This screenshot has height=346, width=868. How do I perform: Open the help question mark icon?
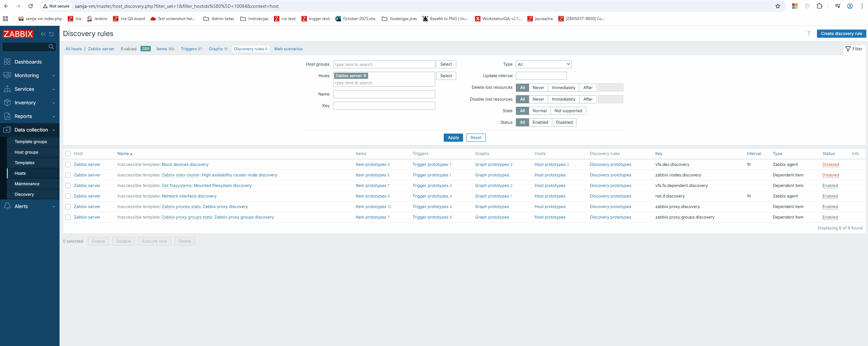pyautogui.click(x=808, y=34)
